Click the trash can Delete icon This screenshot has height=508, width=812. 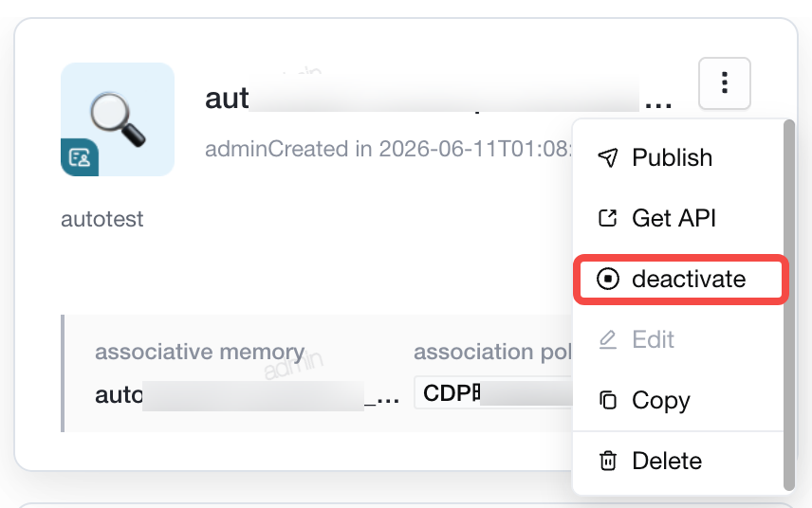608,461
